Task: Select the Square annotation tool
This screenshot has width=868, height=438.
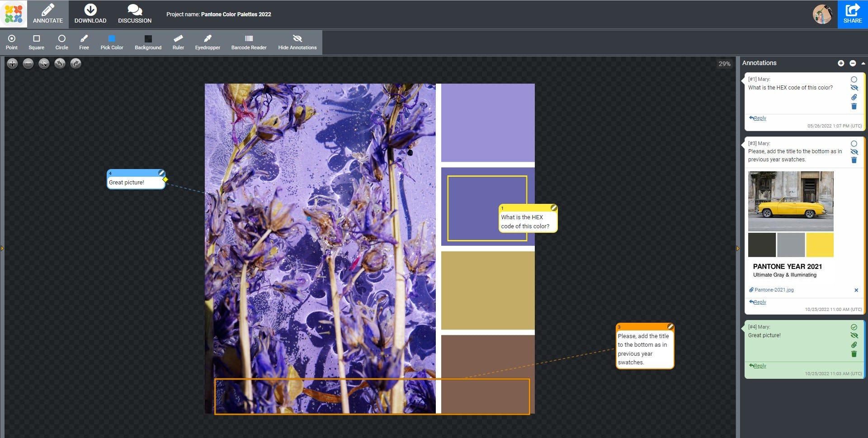Action: 36,42
